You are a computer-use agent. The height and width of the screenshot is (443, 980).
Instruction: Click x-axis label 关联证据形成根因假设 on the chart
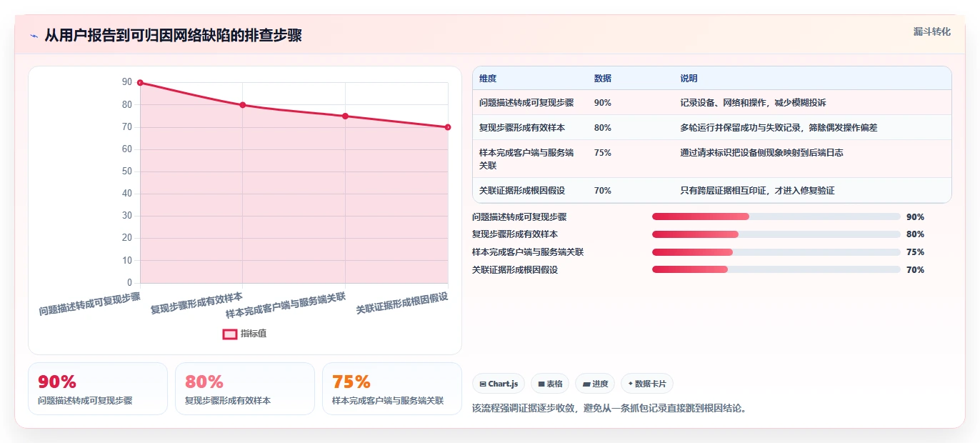point(402,304)
